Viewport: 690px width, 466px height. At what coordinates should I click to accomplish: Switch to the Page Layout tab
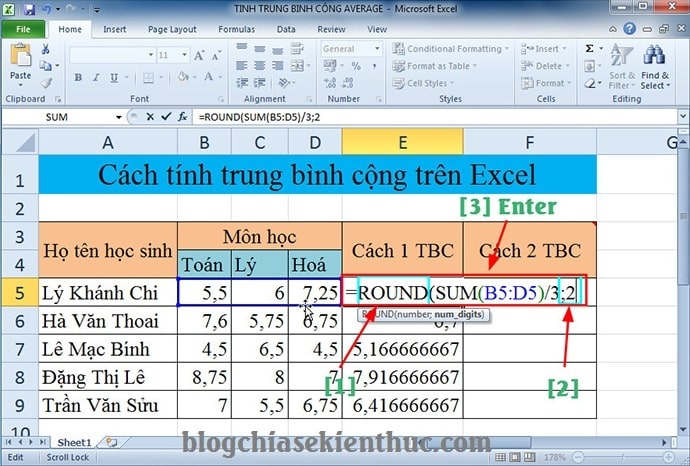pos(172,29)
